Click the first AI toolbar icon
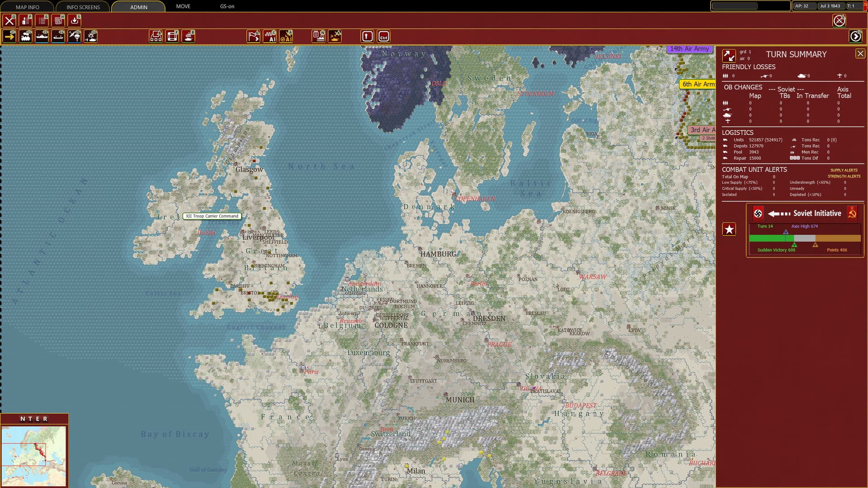The image size is (868, 488). tap(270, 36)
